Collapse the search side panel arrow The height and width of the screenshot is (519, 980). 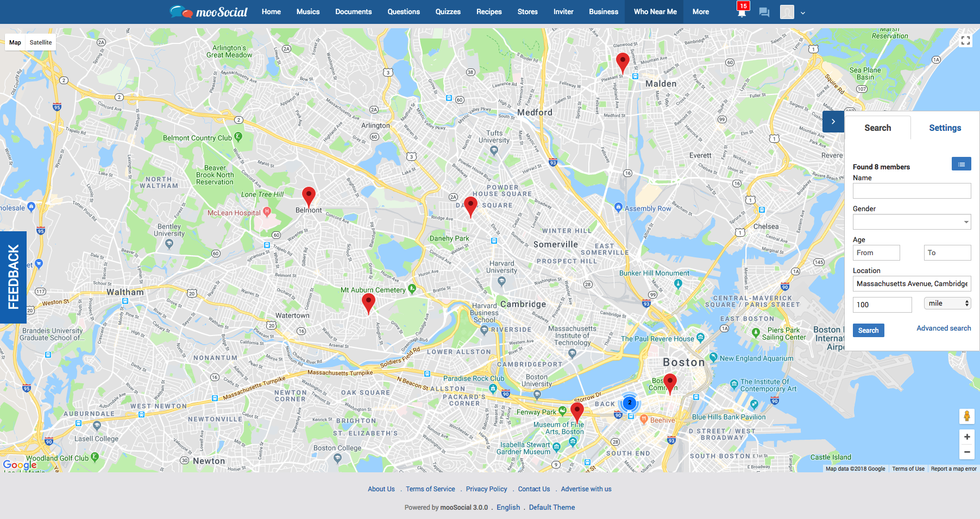coord(833,122)
